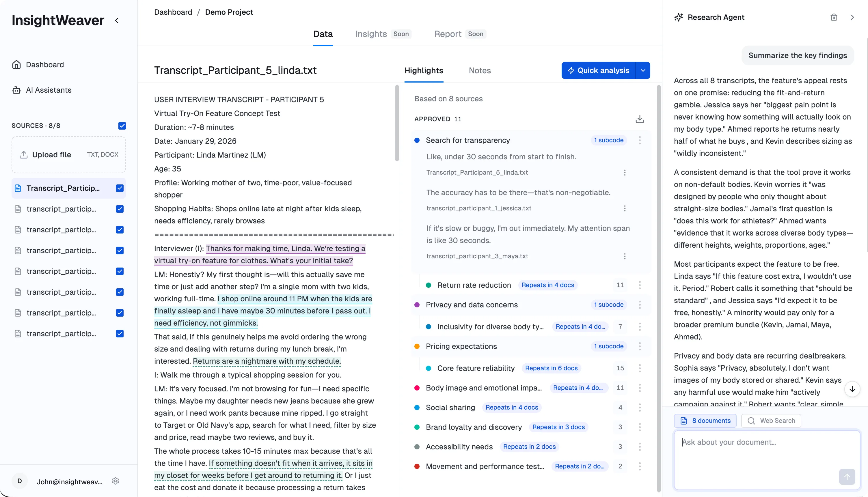868x497 pixels.
Task: Toggle the last transcript source checkbox
Action: [120, 334]
